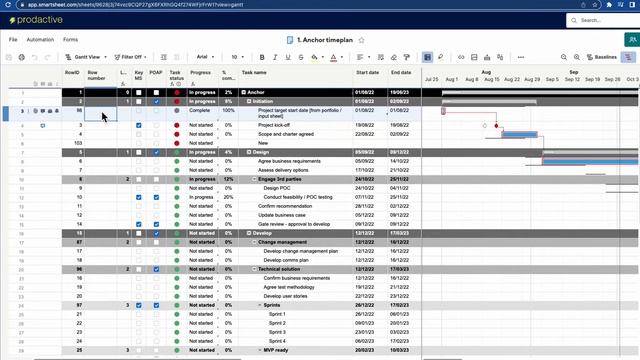Open the Filter Off dropdown

130,57
